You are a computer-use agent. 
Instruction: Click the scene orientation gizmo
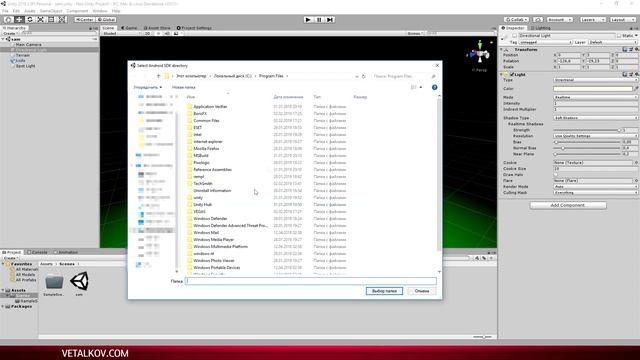(480, 52)
